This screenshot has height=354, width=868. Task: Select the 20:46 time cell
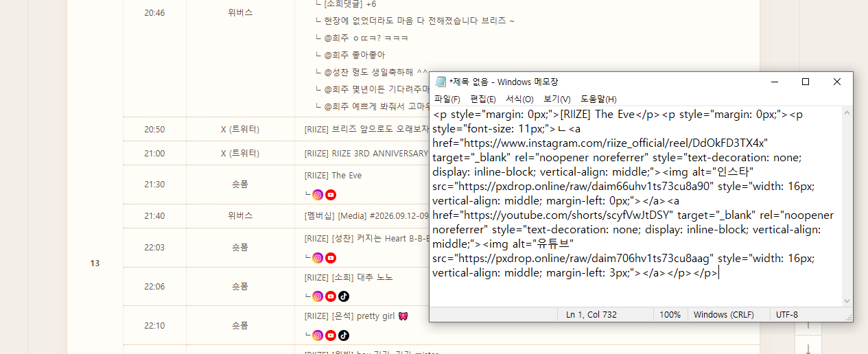[154, 12]
